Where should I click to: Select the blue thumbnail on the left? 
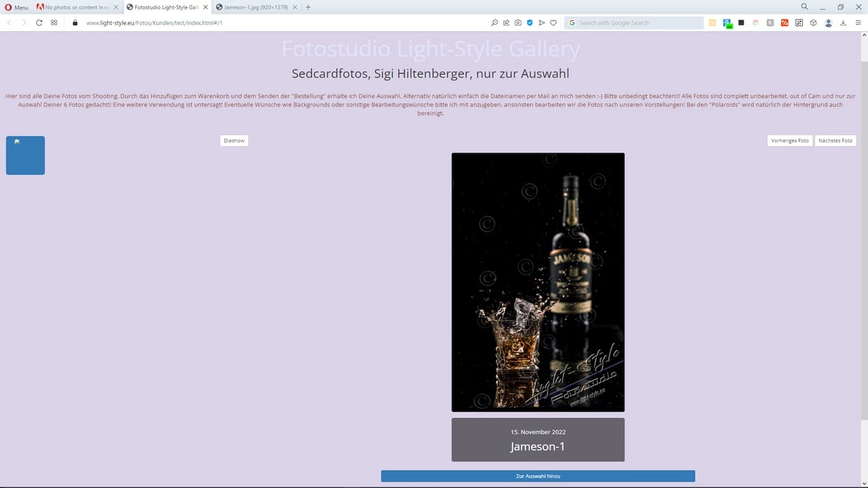[25, 155]
